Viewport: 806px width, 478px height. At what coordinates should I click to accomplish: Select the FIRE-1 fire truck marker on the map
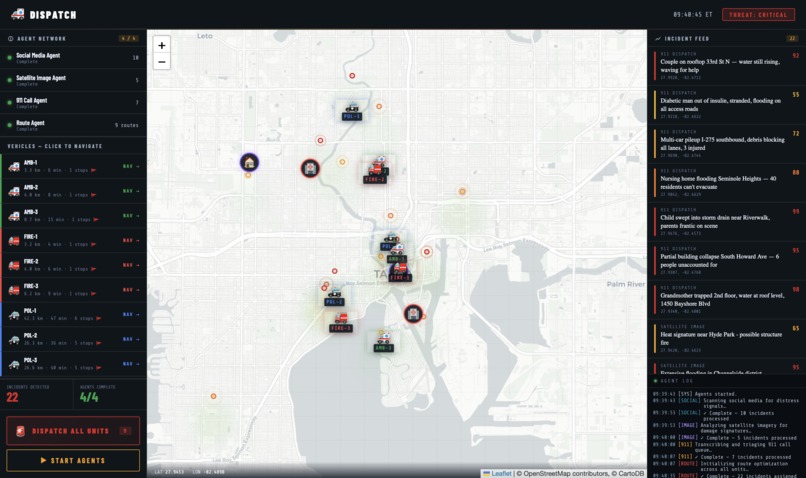[x=400, y=271]
